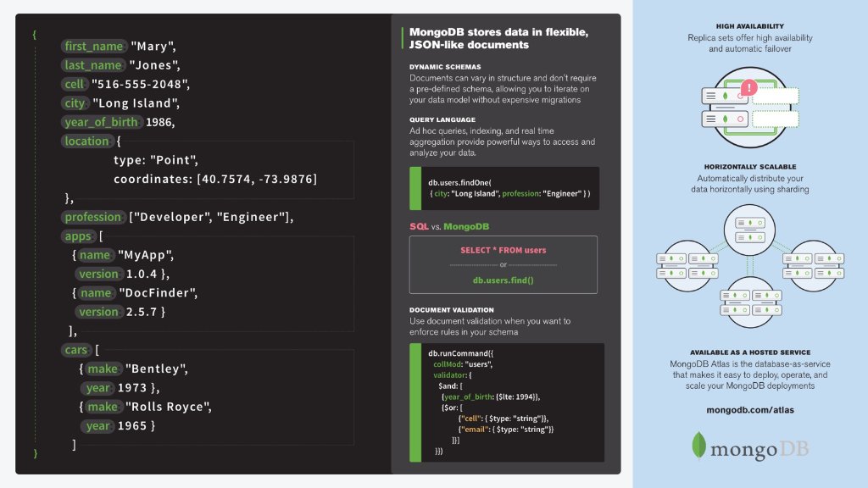868x488 pixels.
Task: Click the DYNAMIC SCHEMAS heading
Action: pyautogui.click(x=445, y=67)
